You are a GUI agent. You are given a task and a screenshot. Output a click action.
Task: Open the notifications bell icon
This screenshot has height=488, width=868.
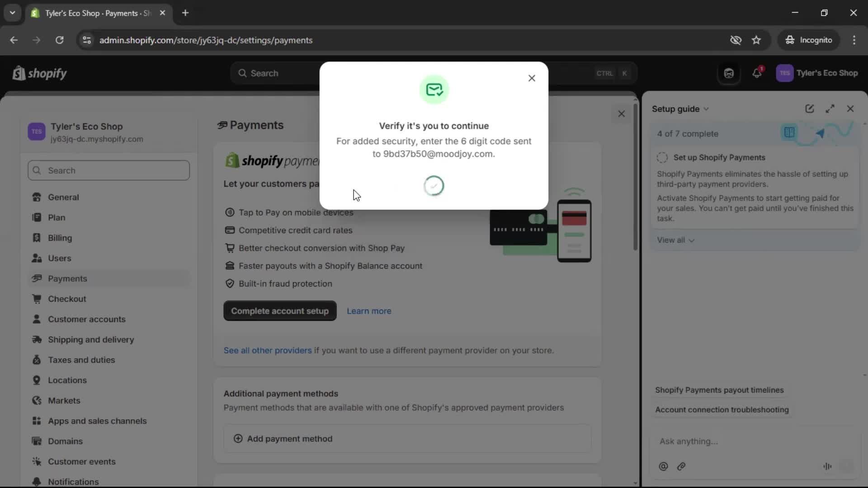coord(757,73)
